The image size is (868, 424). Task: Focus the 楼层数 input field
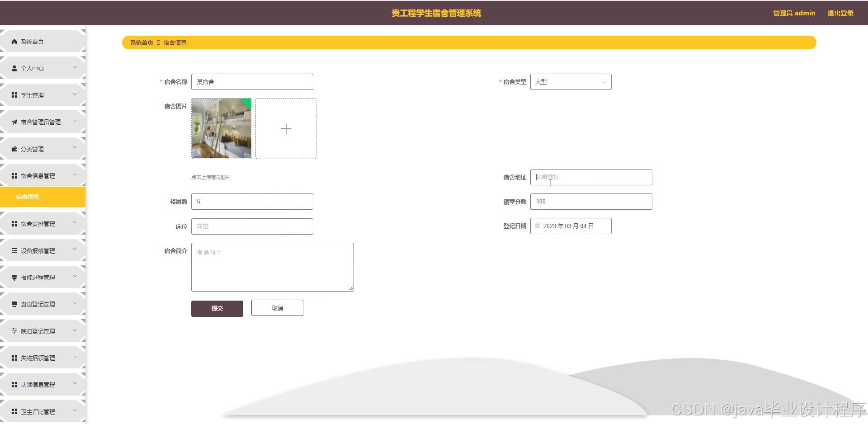pos(252,202)
